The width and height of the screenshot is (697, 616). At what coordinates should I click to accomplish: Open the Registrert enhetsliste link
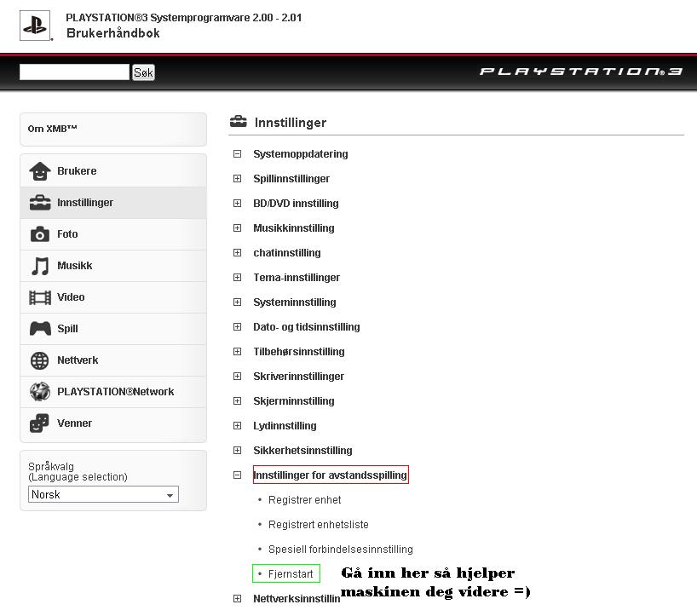(x=319, y=525)
